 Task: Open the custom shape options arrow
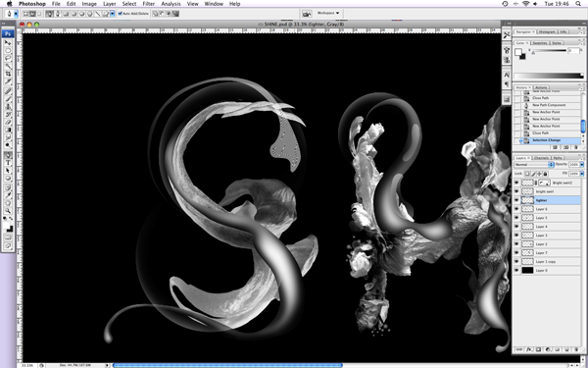pyautogui.click(x=112, y=14)
